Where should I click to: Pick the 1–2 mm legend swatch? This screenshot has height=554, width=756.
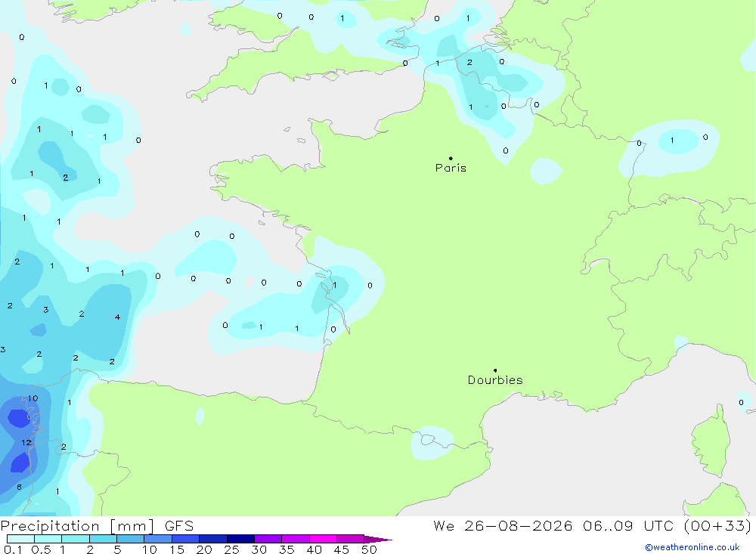coord(76,539)
